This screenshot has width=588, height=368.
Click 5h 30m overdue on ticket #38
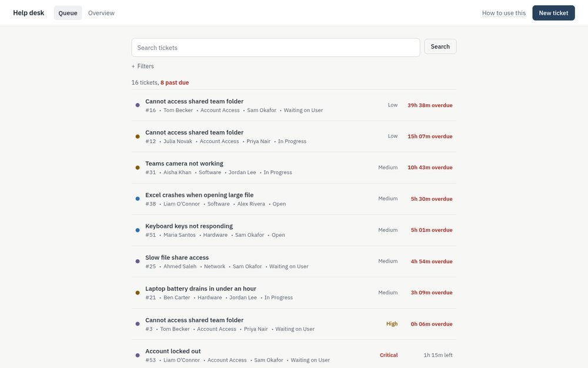(x=431, y=198)
